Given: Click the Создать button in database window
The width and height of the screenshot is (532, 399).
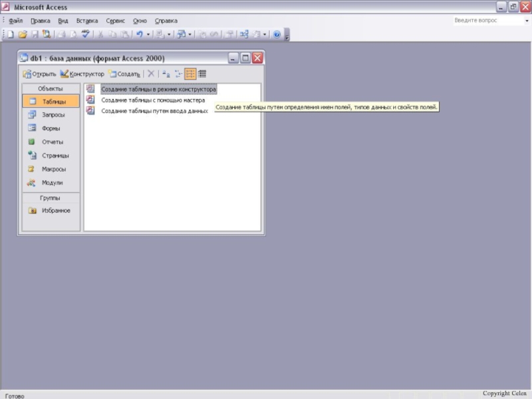Looking at the screenshot, I should [124, 74].
